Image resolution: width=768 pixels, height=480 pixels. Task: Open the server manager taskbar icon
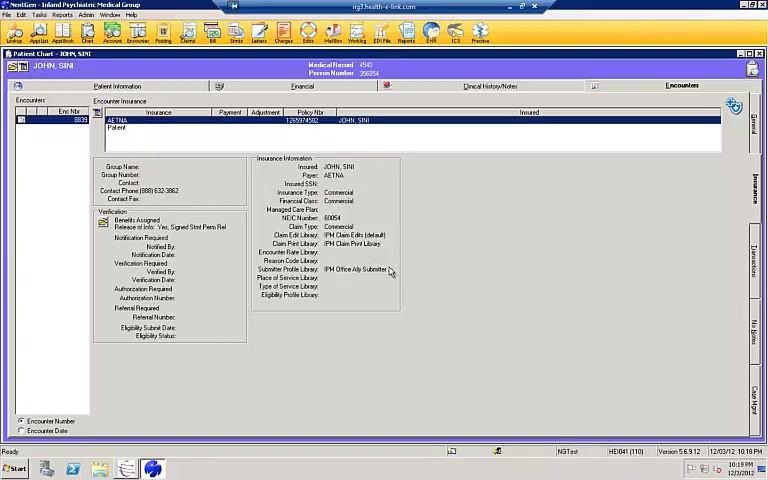(47, 469)
